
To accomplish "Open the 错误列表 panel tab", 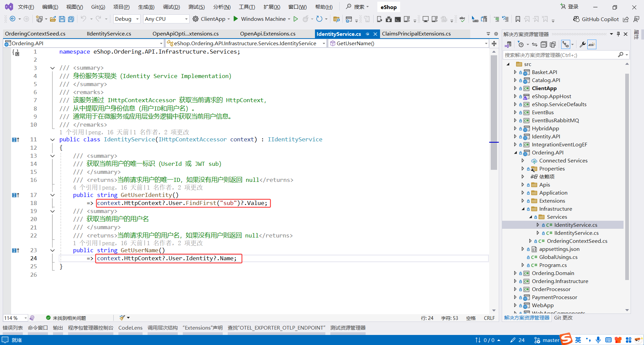I will coord(13,328).
